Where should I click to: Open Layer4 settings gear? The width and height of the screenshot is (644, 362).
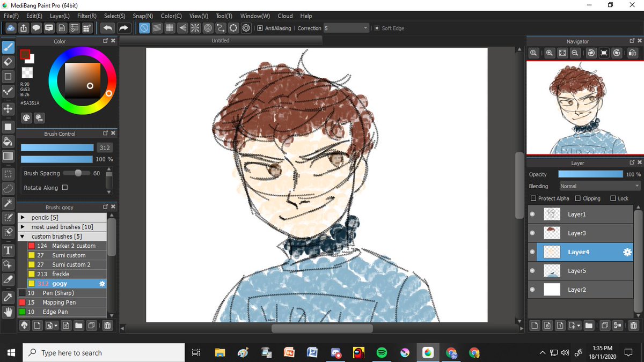click(x=627, y=252)
